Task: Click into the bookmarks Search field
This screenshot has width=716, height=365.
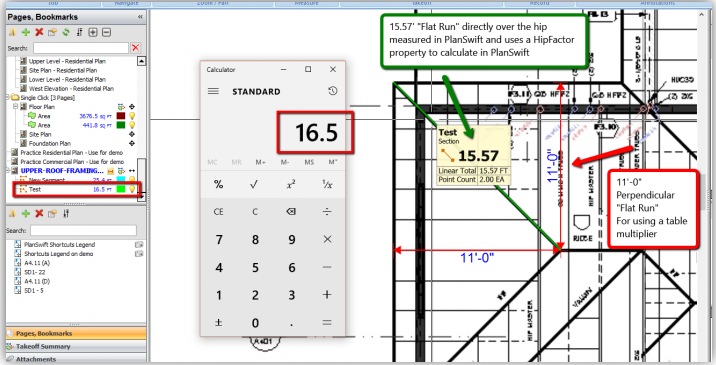Action: 84,230
